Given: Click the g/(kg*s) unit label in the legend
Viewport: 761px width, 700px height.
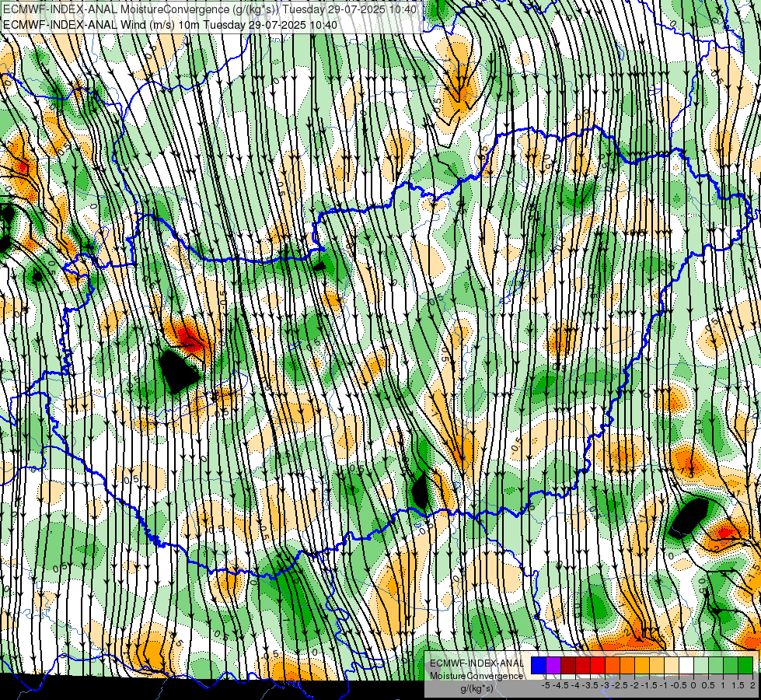Looking at the screenshot, I should click(476, 689).
